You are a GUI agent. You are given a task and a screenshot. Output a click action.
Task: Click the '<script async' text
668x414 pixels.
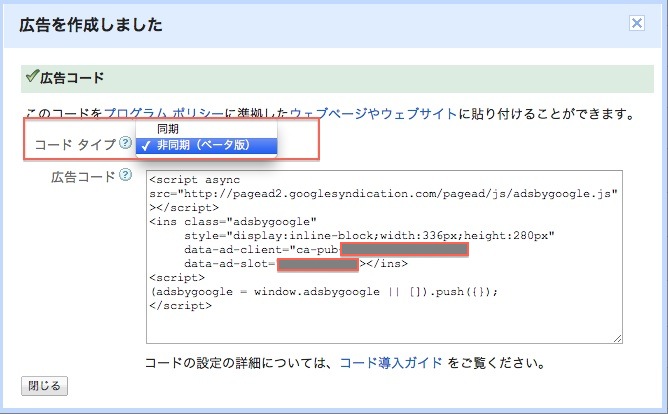click(x=195, y=180)
